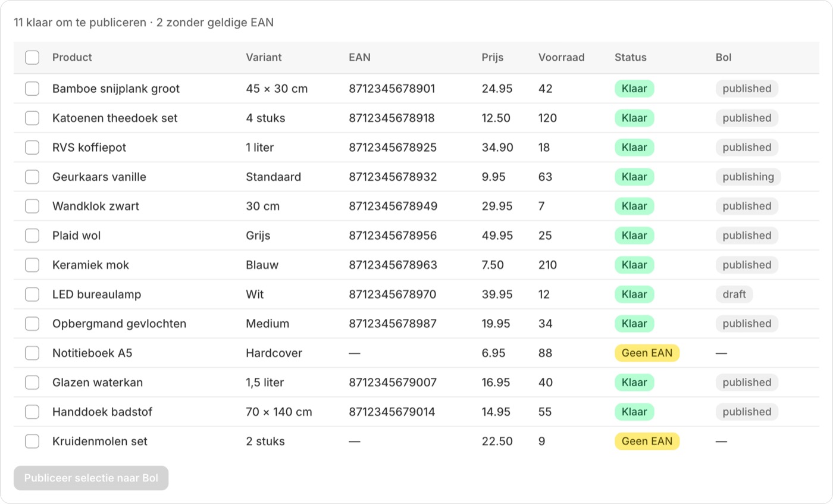Screen dimensions: 833x504
Task: Click the Geen EAN badge for Kruidenmolen set
Action: click(647, 442)
